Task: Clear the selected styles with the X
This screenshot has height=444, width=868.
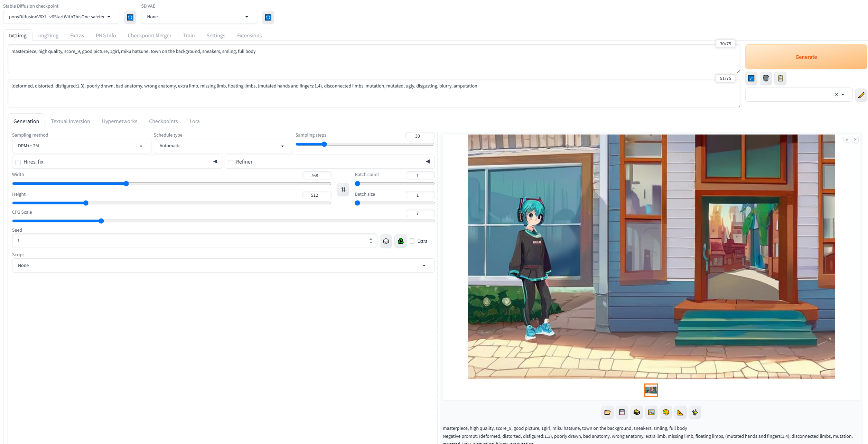Action: pos(837,94)
